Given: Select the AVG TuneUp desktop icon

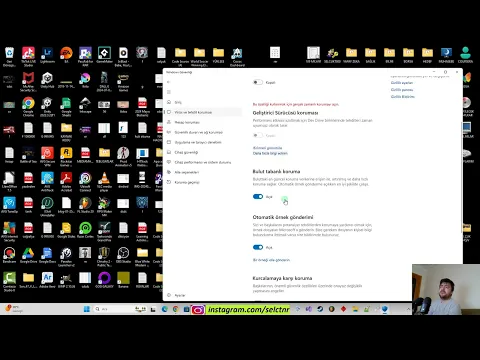Looking at the screenshot, I should (9, 205).
